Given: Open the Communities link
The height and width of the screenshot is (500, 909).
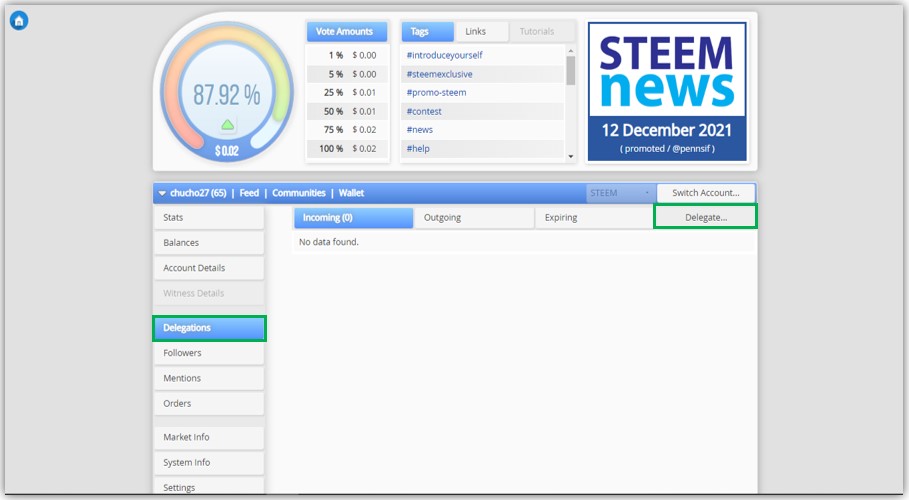Looking at the screenshot, I should point(299,193).
